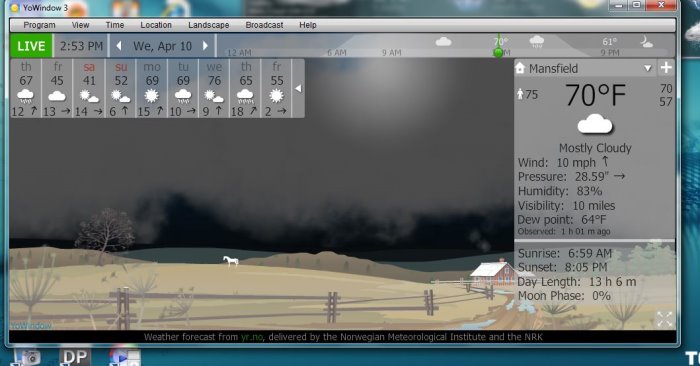Open the View menu
The width and height of the screenshot is (700, 366).
click(x=80, y=25)
